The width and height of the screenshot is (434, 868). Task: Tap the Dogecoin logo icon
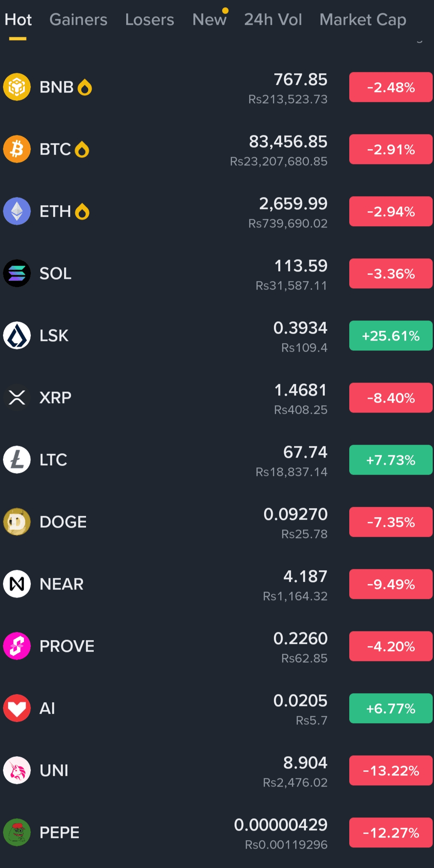(x=17, y=522)
